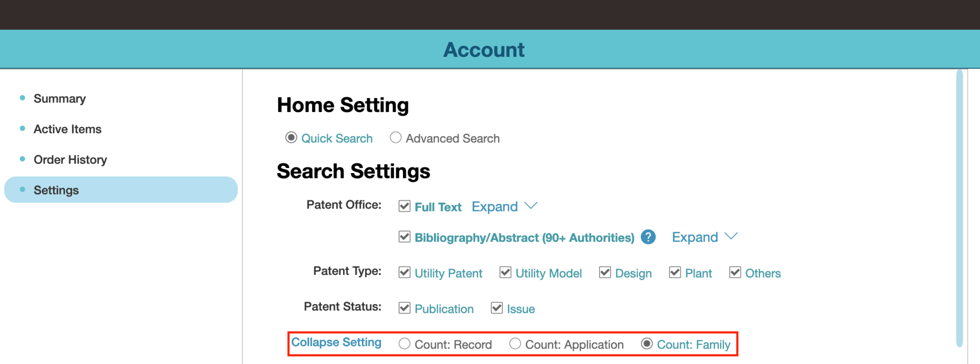
Task: Choose Count: Family radio button
Action: [x=646, y=344]
